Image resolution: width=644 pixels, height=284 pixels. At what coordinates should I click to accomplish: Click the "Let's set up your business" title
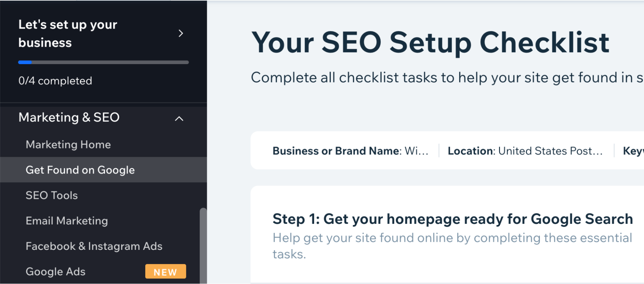[68, 33]
